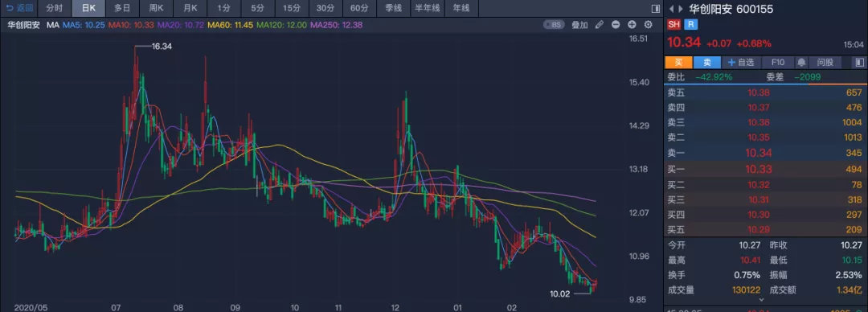Click the 卖二 price 10.35
The height and width of the screenshot is (312, 868).
pyautogui.click(x=759, y=138)
